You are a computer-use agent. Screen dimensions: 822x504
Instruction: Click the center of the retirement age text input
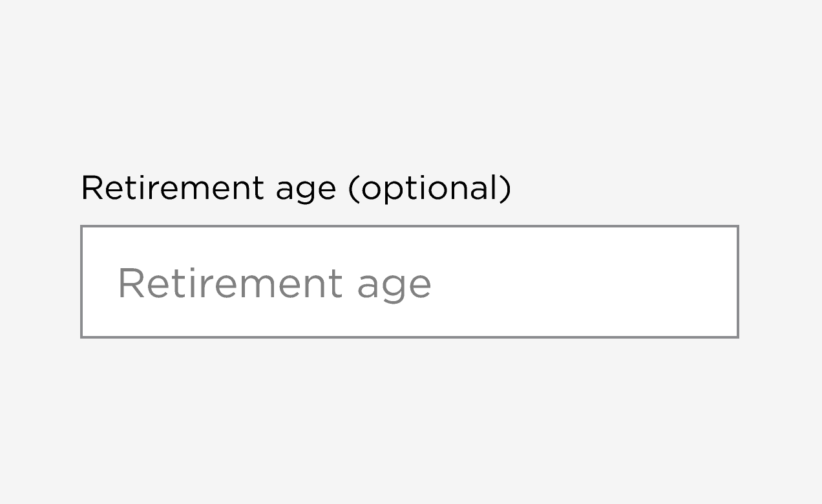tap(409, 282)
